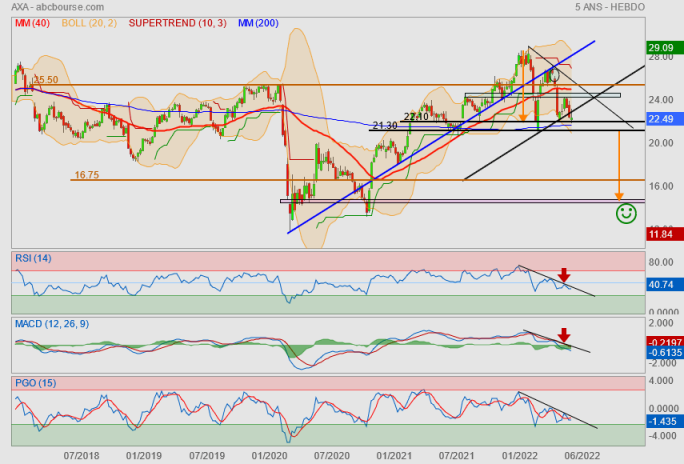Click the red -0.2197 MACD value tag
This screenshot has height=464, width=684.
click(x=664, y=342)
